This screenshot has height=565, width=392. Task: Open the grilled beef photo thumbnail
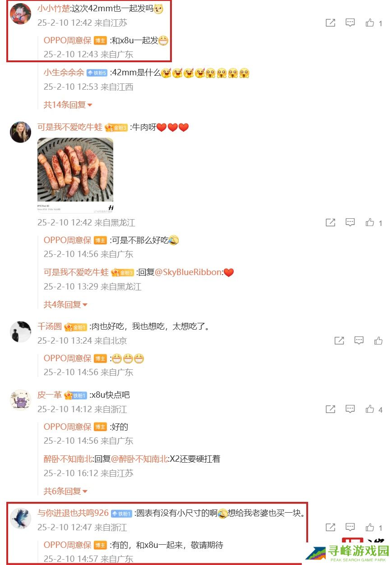point(75,175)
